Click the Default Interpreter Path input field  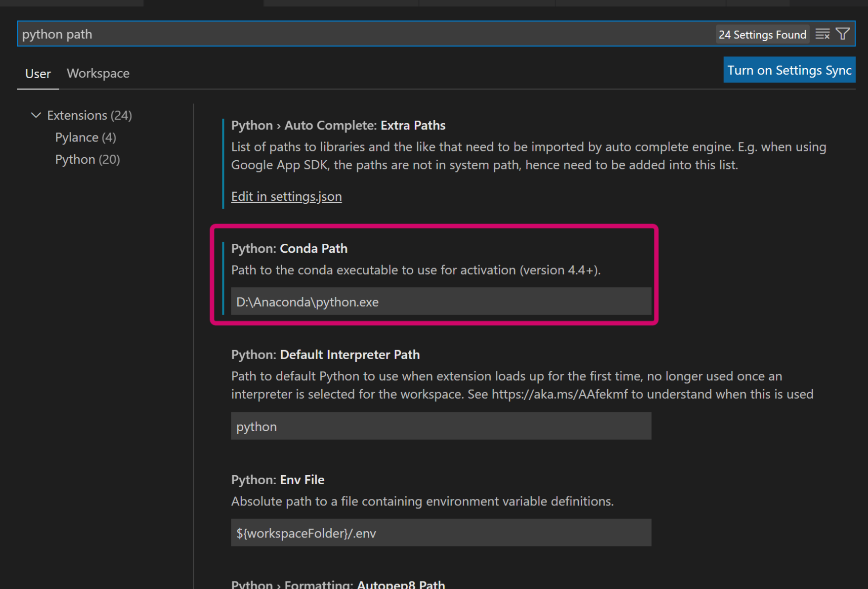tap(441, 426)
